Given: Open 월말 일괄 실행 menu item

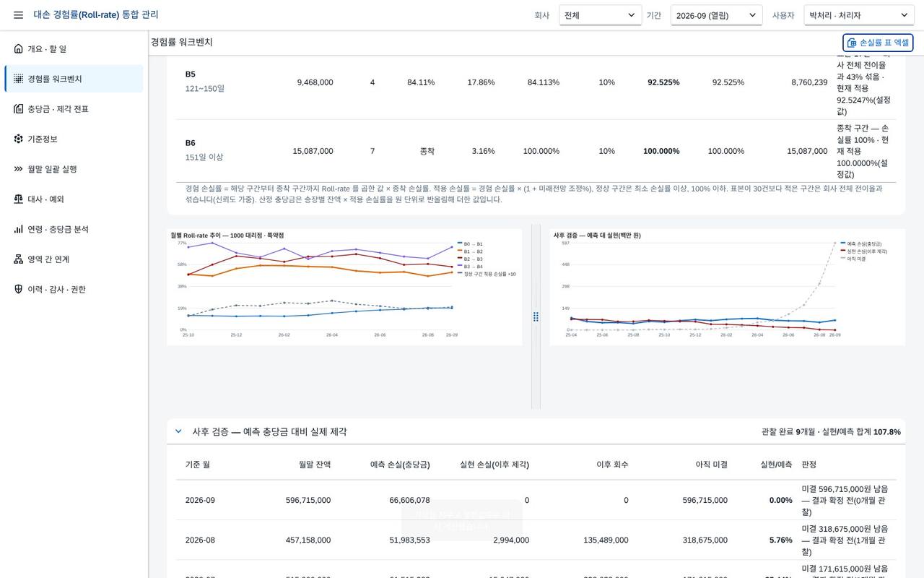Looking at the screenshot, I should pos(74,169).
